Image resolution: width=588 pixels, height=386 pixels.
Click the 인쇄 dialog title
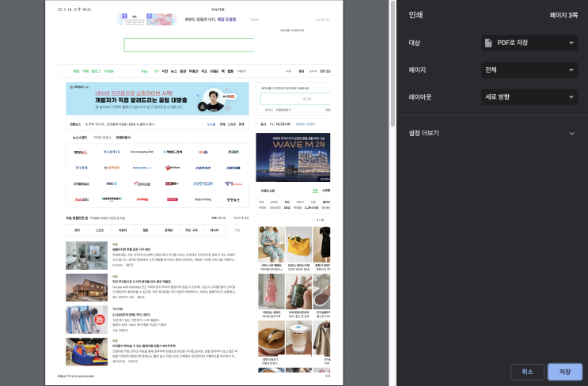[415, 14]
